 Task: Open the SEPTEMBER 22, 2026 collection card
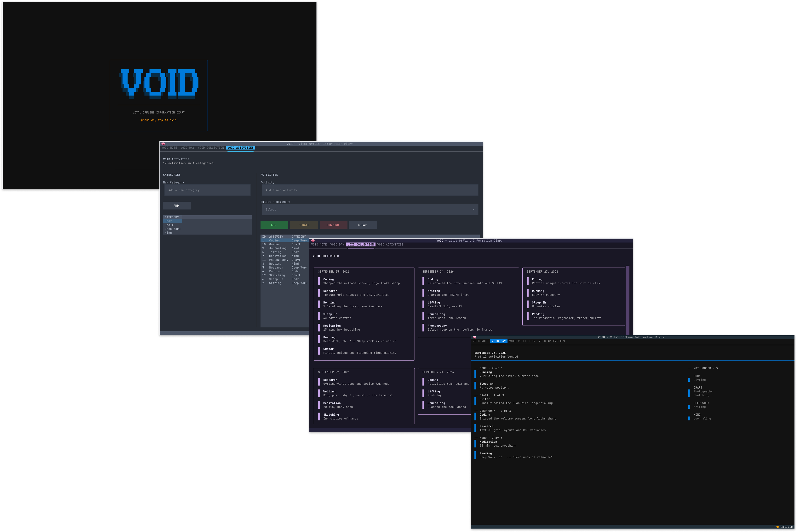point(364,396)
